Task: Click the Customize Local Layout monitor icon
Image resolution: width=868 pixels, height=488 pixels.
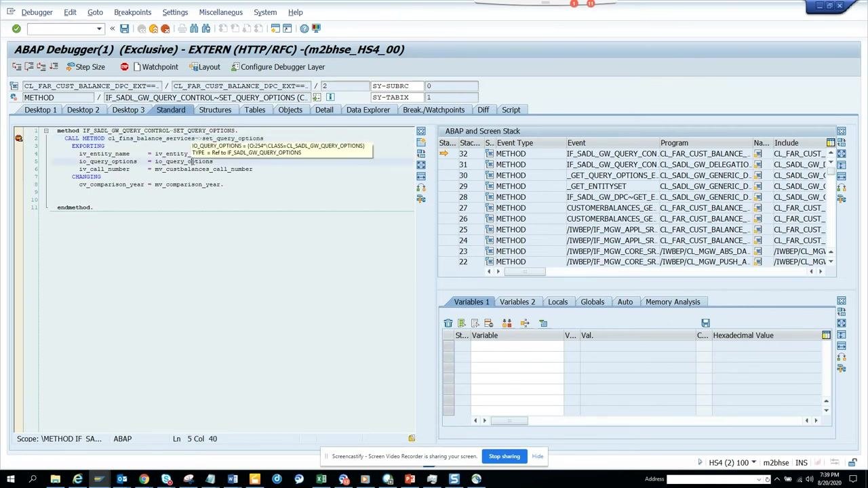Action: pyautogui.click(x=316, y=28)
